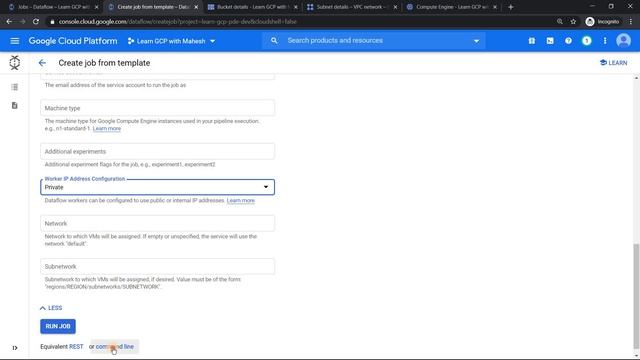Open the Worker IP Address Configuration dropdown
The height and width of the screenshot is (360, 640).
[158, 187]
